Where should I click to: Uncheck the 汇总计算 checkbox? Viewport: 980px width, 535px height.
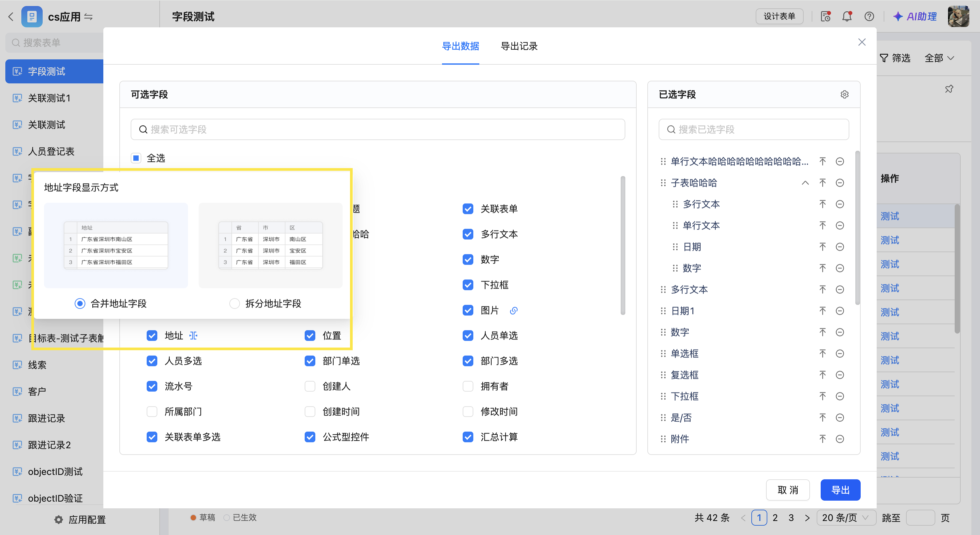(x=468, y=437)
